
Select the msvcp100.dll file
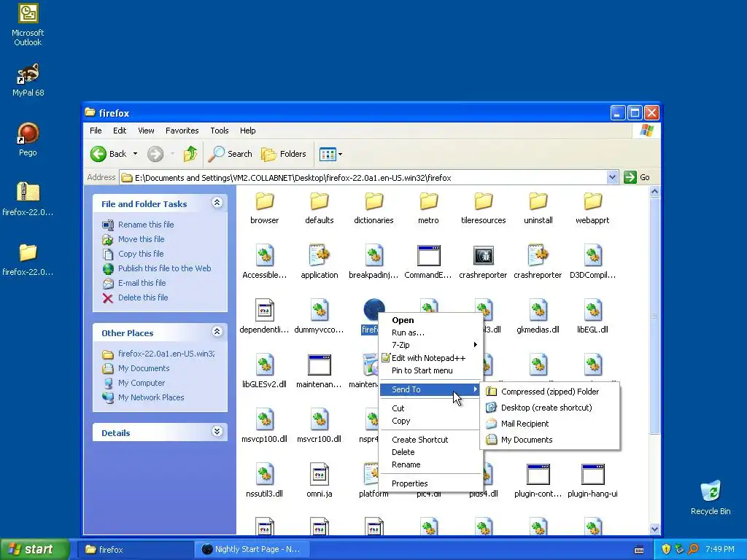coord(264,426)
